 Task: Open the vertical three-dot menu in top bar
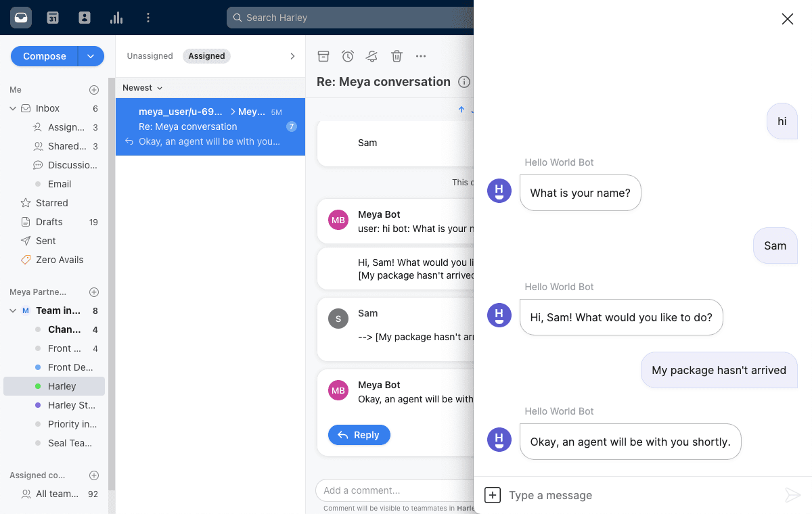[x=148, y=18]
